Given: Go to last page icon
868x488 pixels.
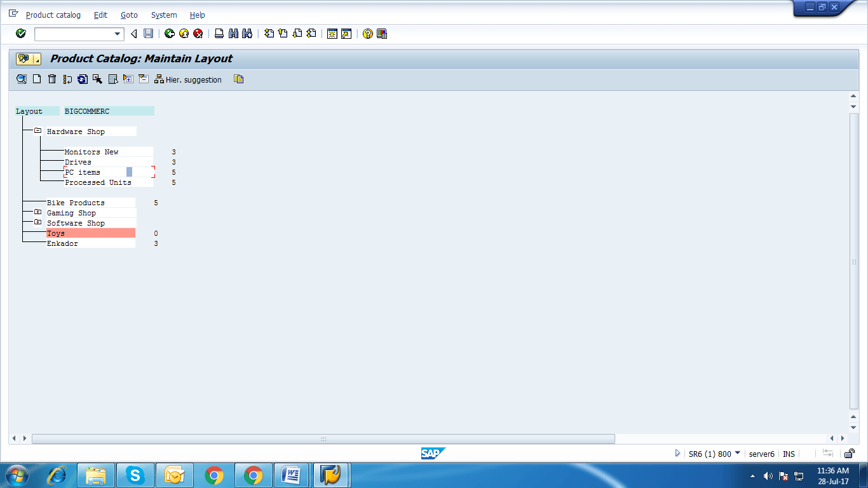Looking at the screenshot, I should [x=311, y=34].
